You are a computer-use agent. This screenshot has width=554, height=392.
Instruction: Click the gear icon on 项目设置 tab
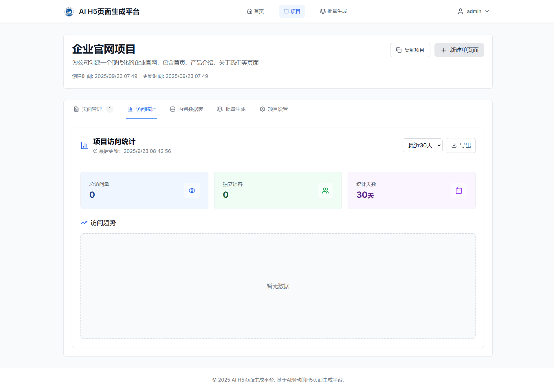pyautogui.click(x=262, y=109)
